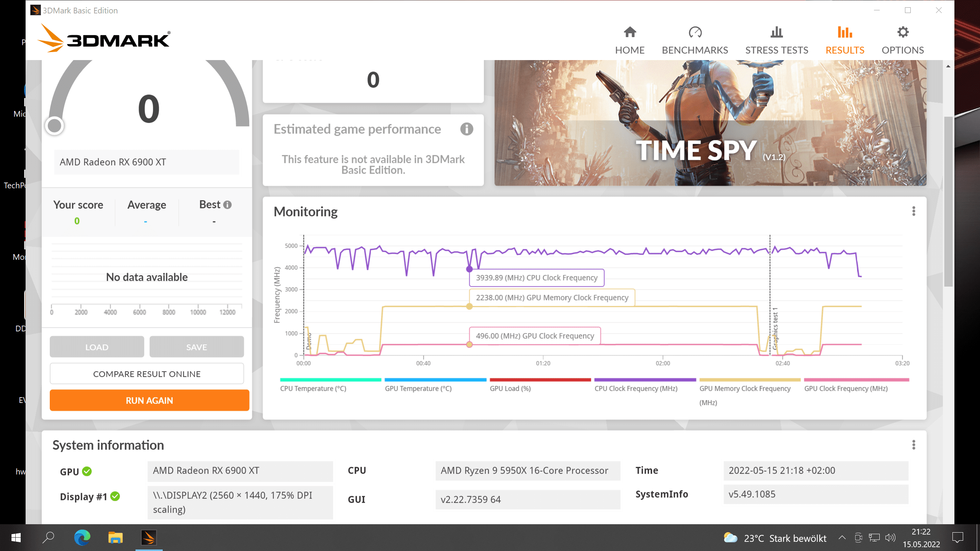Launch Microsoft Edge from taskbar

(82, 538)
